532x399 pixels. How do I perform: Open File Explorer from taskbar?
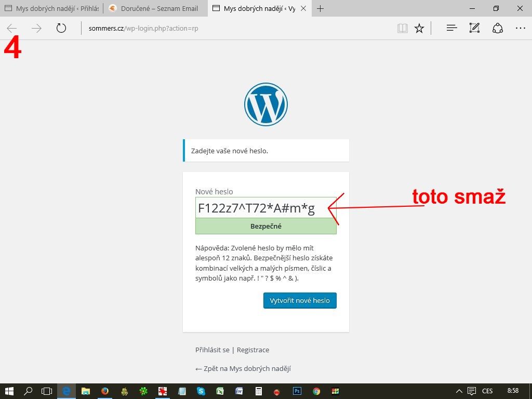(86, 391)
